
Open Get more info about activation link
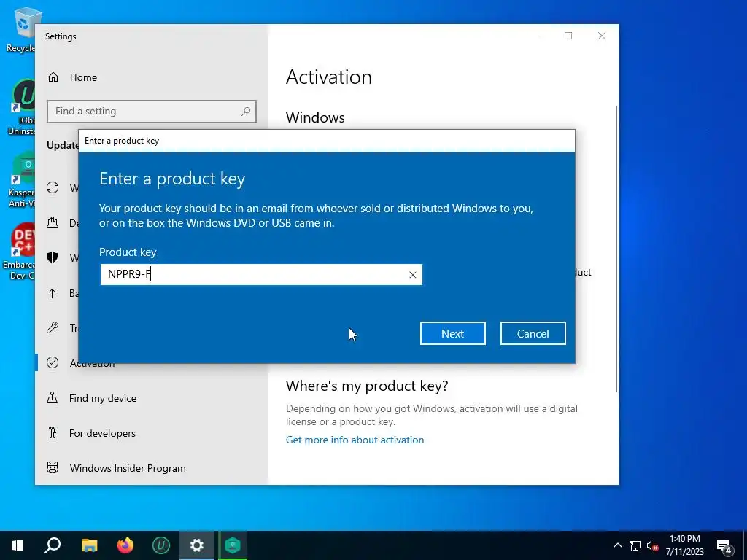click(355, 440)
